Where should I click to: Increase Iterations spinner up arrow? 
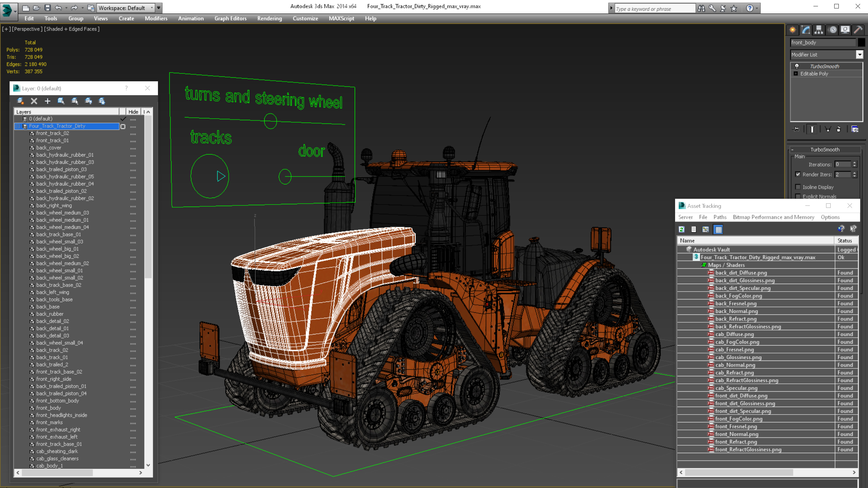854,163
